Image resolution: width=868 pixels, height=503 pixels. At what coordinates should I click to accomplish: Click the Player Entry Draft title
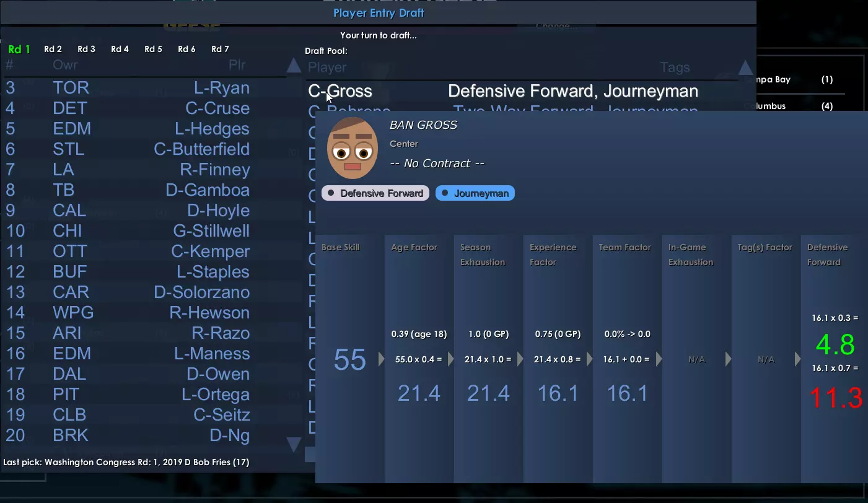[379, 13]
